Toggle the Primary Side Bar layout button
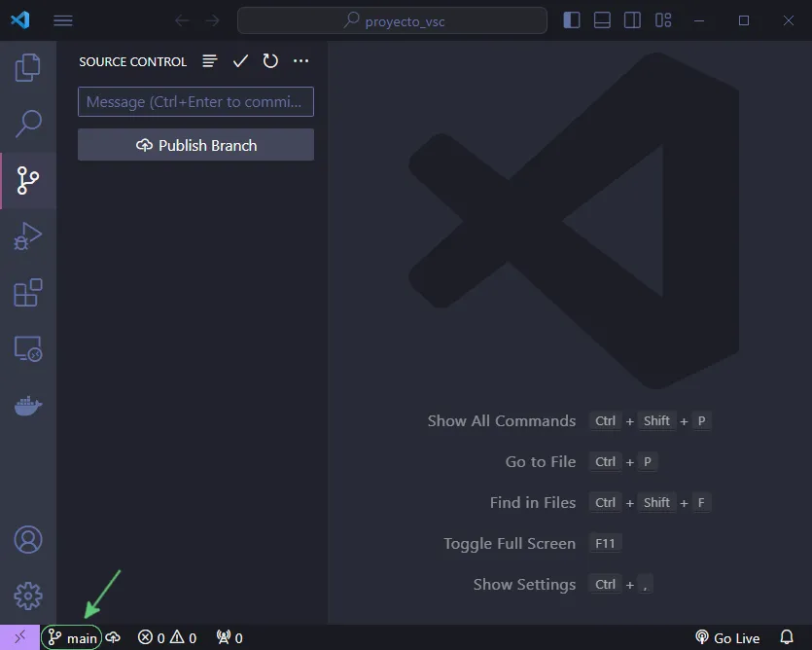Screen dimensions: 812x650 [572, 20]
